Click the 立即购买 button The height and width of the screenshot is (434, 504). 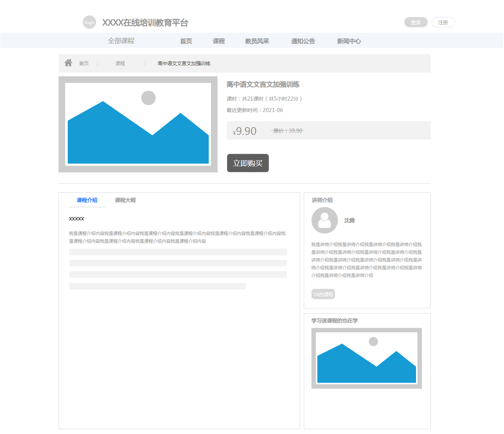[x=248, y=163]
